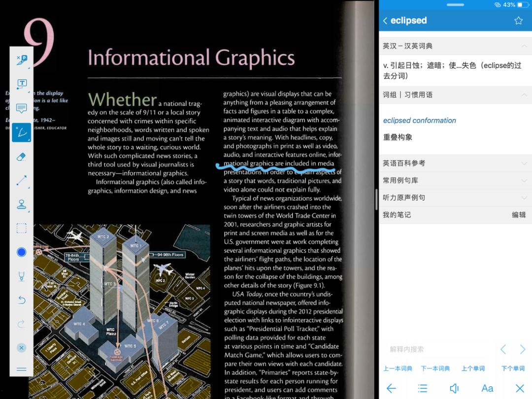Select the comment note tool

[x=22, y=108]
